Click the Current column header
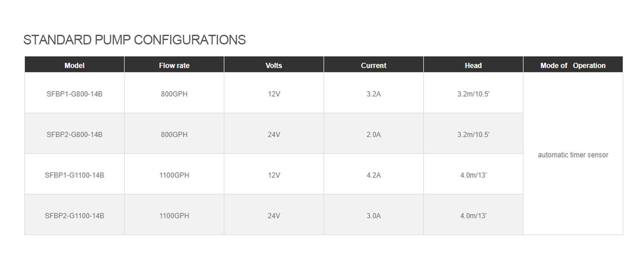Viewport: 644px width, 275px height. click(x=373, y=66)
